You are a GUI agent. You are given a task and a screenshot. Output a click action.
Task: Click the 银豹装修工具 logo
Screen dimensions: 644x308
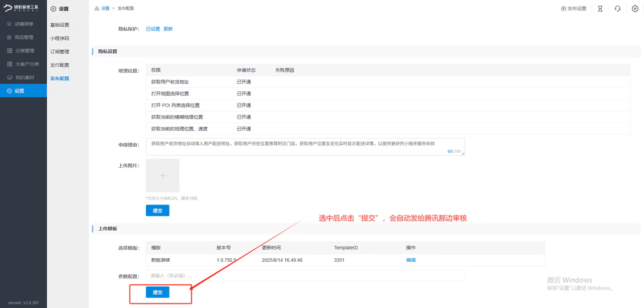pyautogui.click(x=22, y=9)
